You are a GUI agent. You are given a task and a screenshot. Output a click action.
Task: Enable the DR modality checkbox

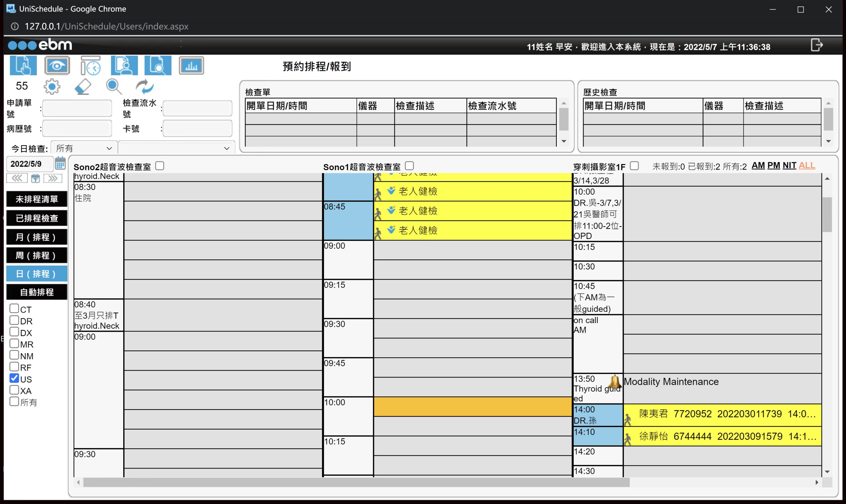coord(14,320)
